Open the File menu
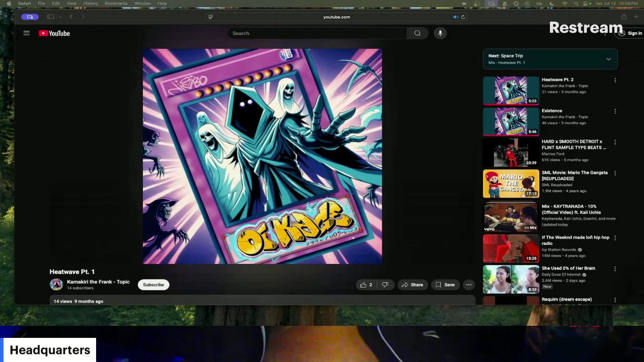 (x=41, y=4)
